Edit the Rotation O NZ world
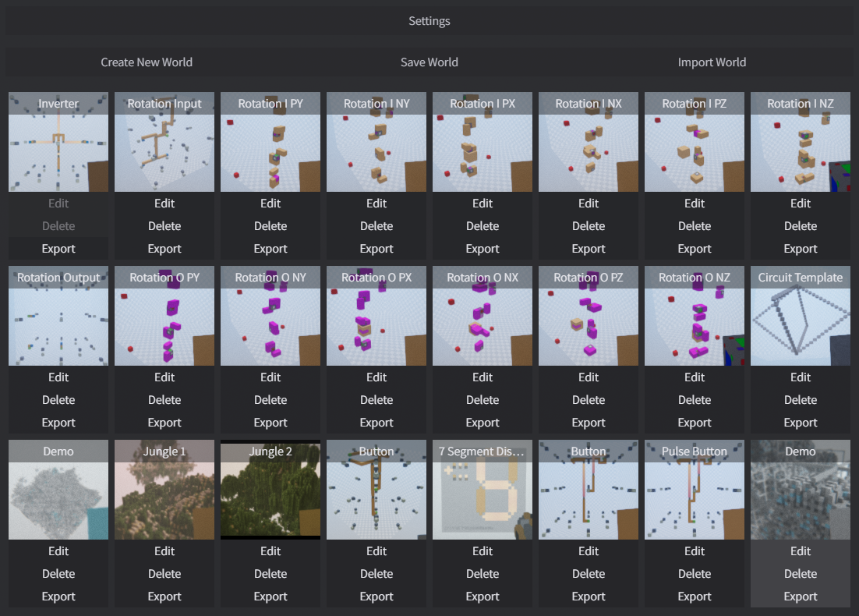 coord(694,377)
